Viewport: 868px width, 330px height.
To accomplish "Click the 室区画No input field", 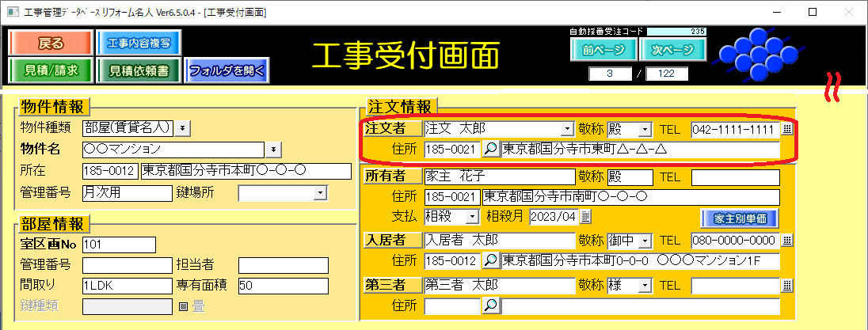I will coord(119,245).
